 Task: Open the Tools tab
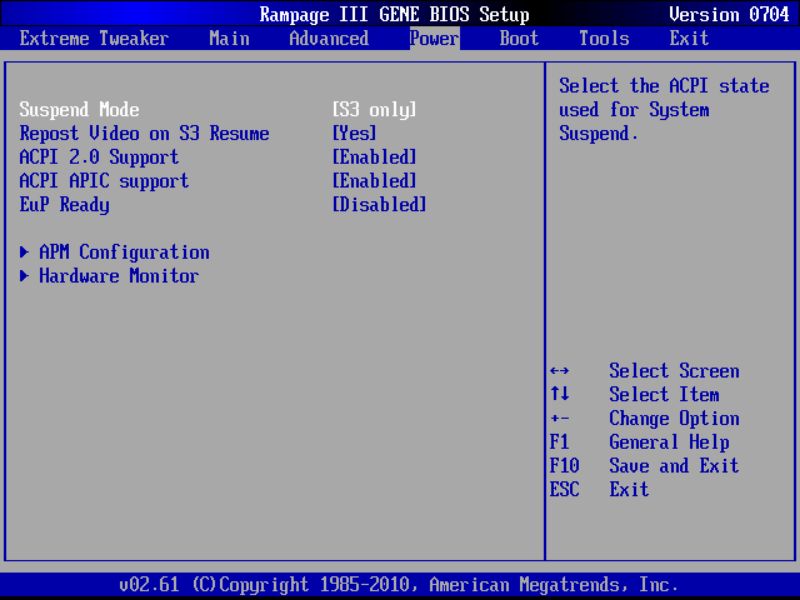point(604,38)
